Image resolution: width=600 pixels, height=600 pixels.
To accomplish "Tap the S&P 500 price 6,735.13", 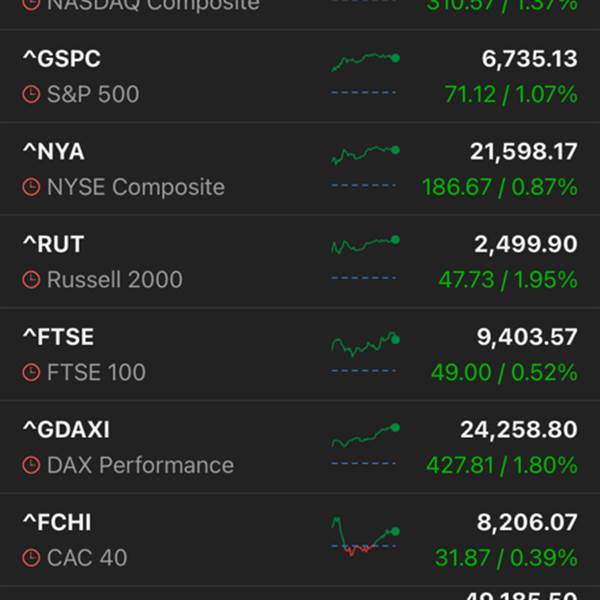I will [529, 59].
